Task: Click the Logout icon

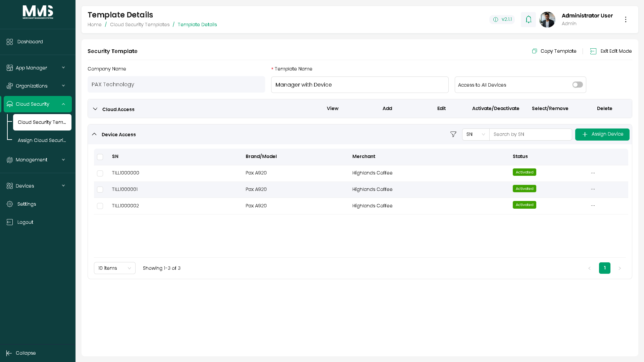Action: 10,222
